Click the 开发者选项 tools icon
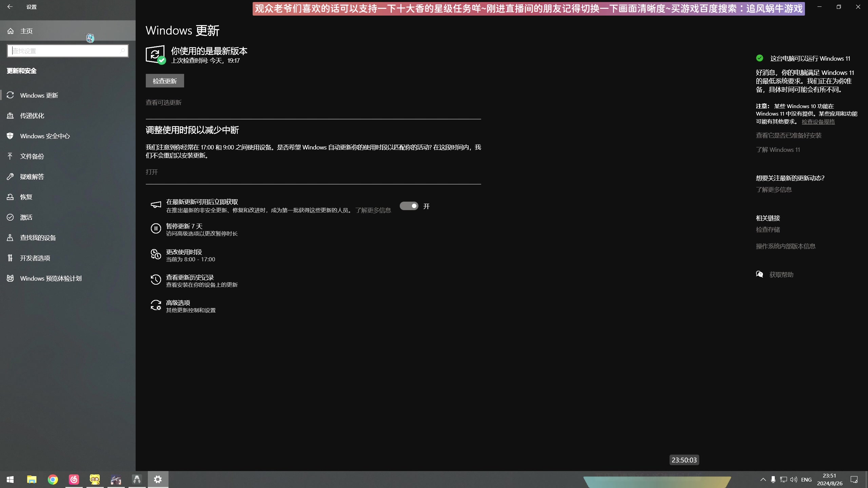The height and width of the screenshot is (488, 868). 10,258
